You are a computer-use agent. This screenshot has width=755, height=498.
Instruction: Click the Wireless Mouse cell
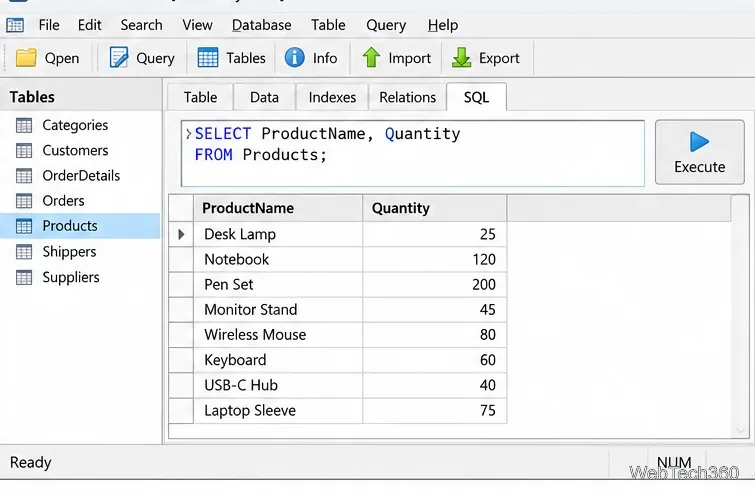[278, 335]
